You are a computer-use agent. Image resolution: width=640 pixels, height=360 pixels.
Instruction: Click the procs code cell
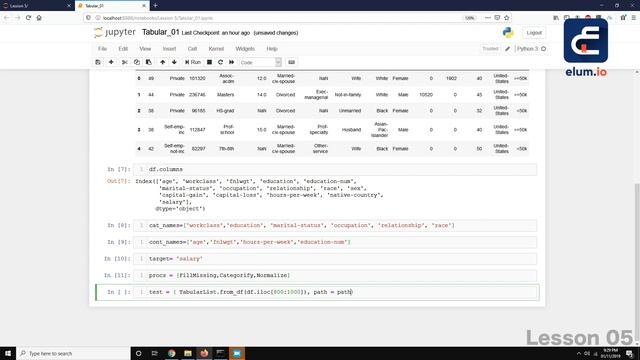[334, 276]
